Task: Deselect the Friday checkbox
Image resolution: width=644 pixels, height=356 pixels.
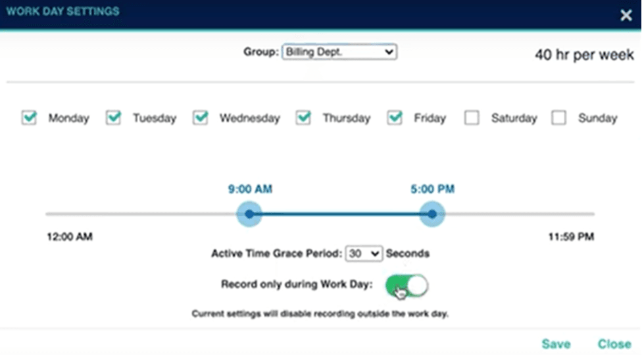Action: tap(395, 118)
